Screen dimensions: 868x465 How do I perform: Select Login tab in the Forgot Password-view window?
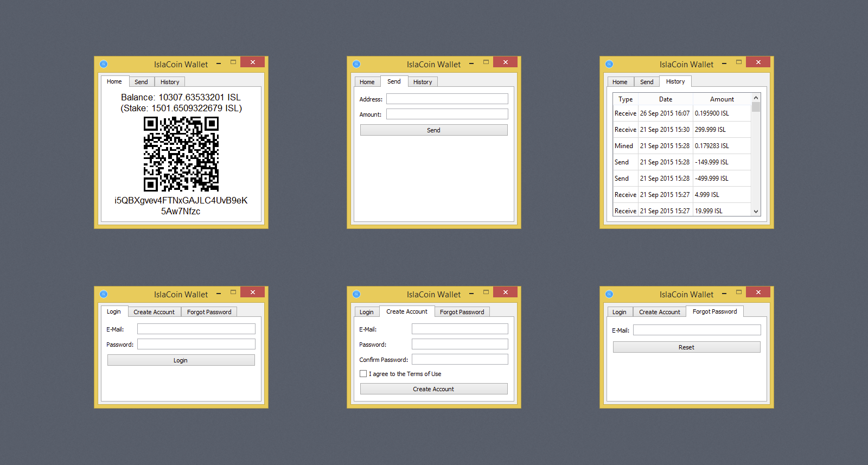point(620,312)
